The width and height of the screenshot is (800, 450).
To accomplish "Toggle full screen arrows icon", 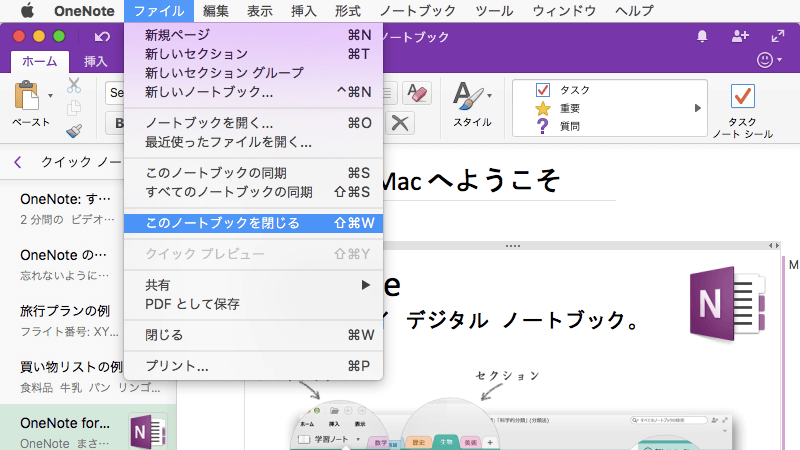I will 778,36.
